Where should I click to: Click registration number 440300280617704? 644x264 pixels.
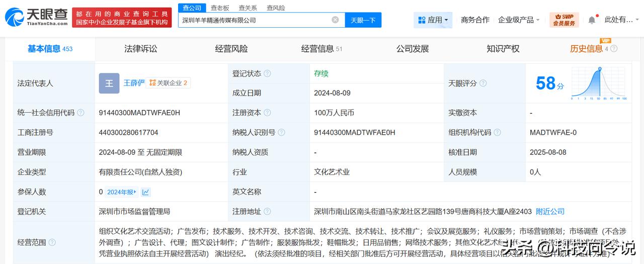coord(129,132)
